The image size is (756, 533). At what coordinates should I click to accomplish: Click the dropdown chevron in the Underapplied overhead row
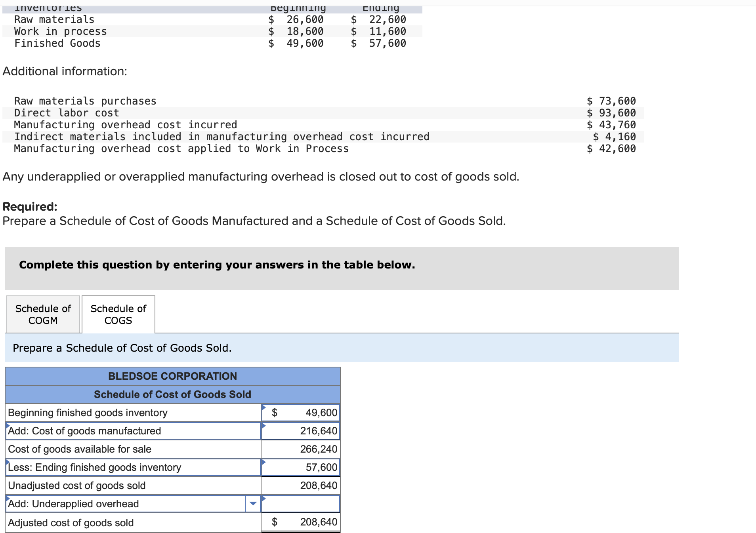pyautogui.click(x=253, y=503)
